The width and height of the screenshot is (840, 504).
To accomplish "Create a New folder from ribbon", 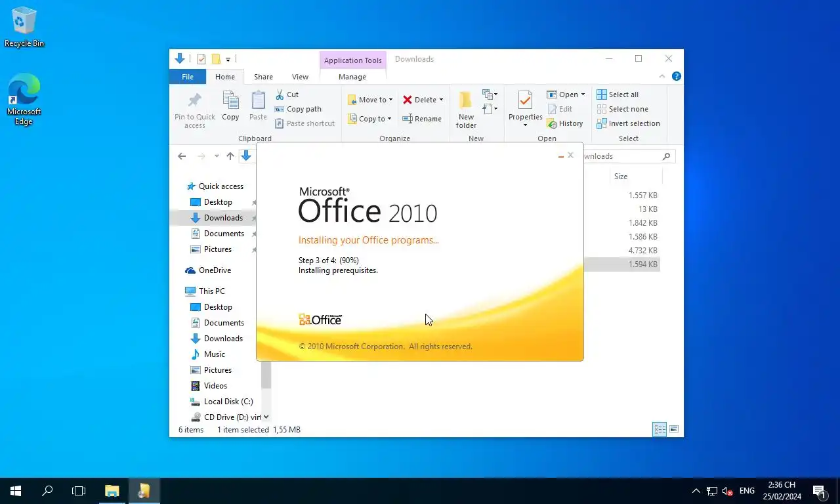I will coord(466,110).
